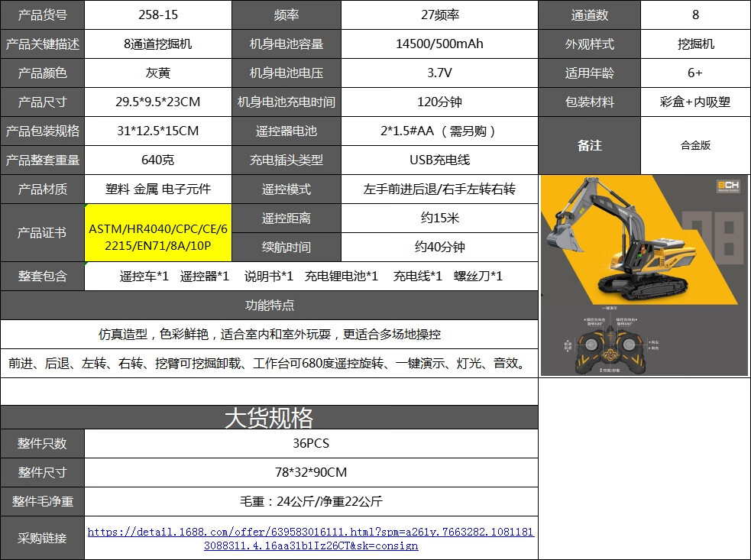Click the 彩盒+内吸塑 packaging cell
Screen dimensions: 751x560
[695, 102]
